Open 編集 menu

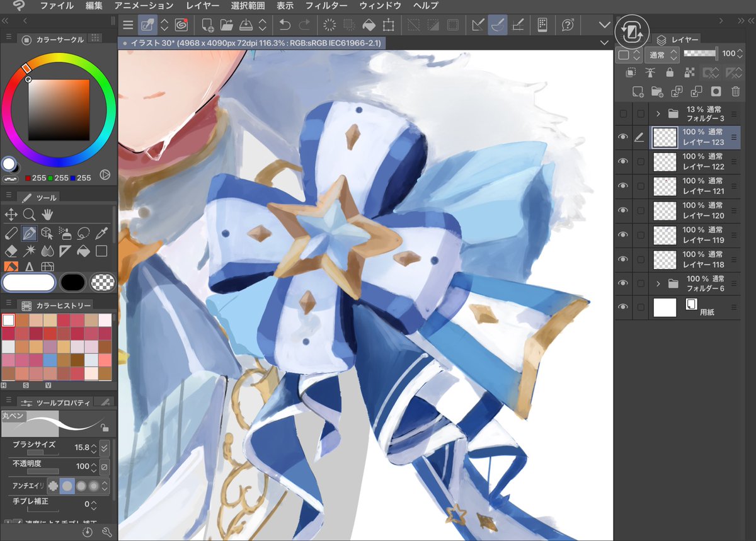coord(94,6)
